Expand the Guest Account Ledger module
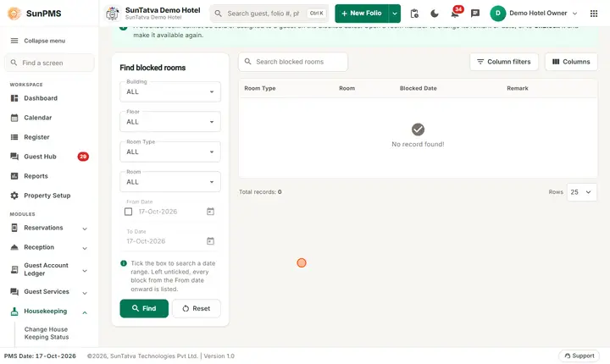The image size is (610, 364). click(85, 271)
